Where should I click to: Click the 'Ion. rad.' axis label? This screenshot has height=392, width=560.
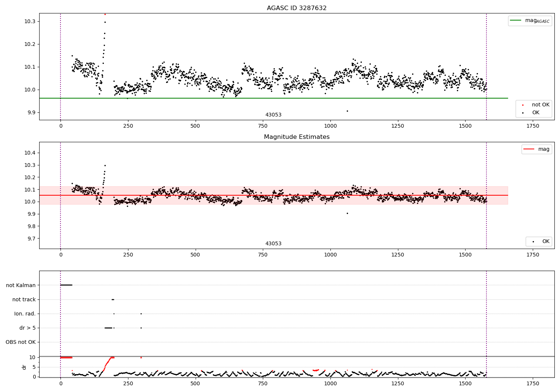pos(25,314)
